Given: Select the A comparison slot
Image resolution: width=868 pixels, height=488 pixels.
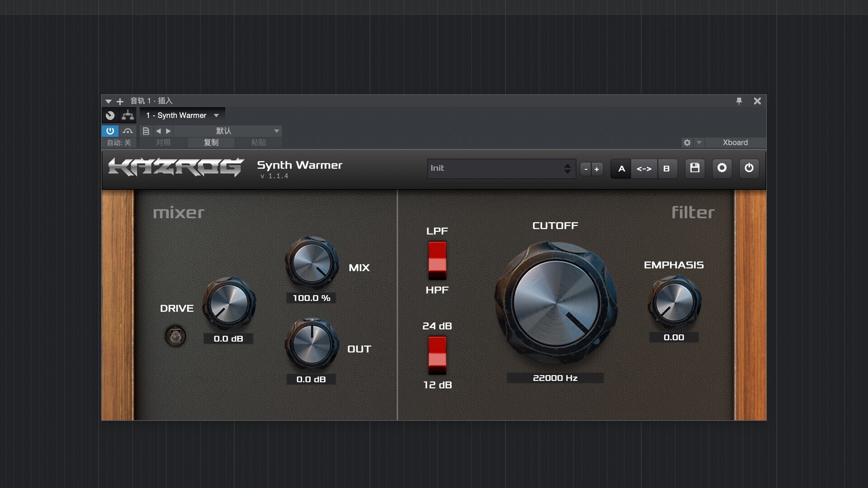Looking at the screenshot, I should pyautogui.click(x=622, y=169).
